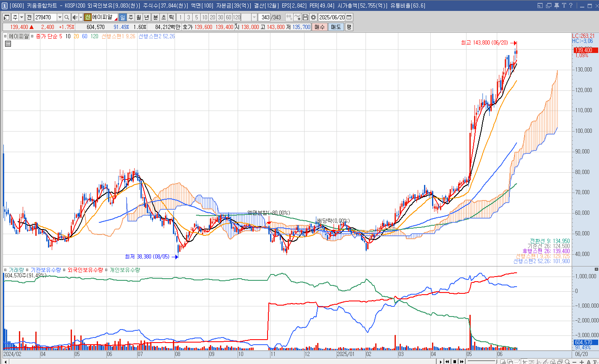The height and width of the screenshot is (364, 599).
Task: Click the stop button on bottom bar
Action: tap(455, 361)
